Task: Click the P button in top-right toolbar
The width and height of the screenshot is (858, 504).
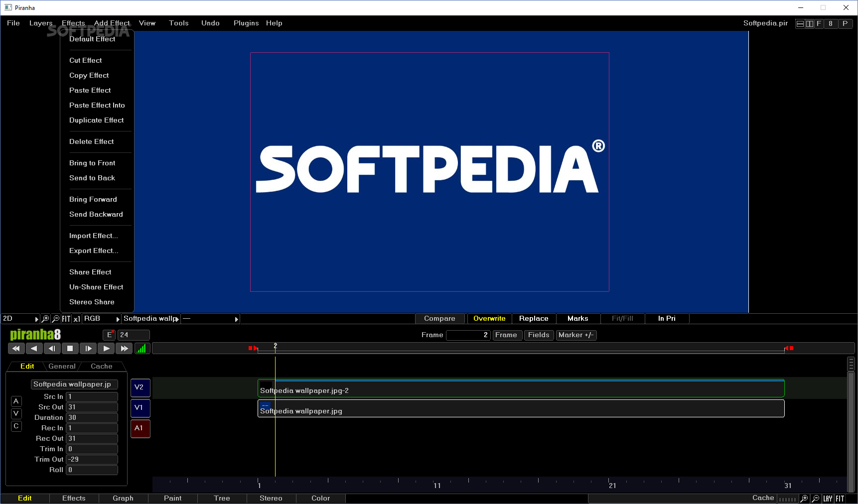Action: point(845,23)
